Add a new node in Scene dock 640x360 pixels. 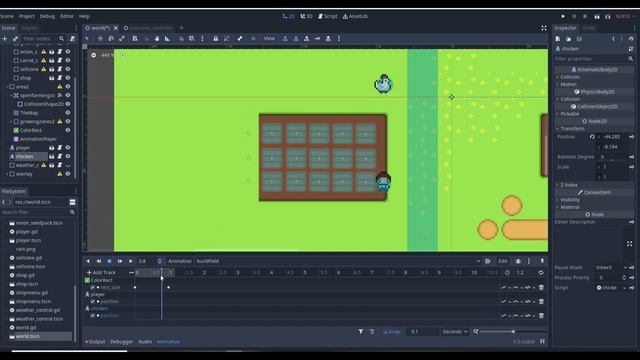pyautogui.click(x=4, y=39)
